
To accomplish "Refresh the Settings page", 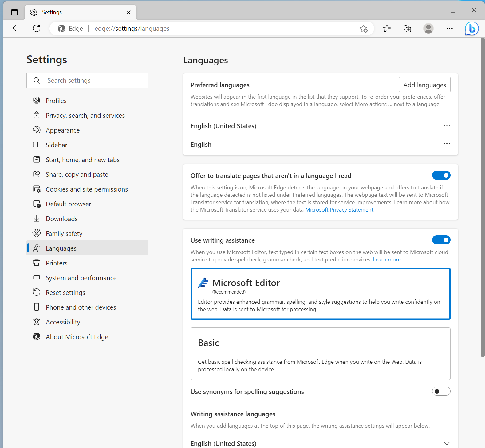I will pyautogui.click(x=37, y=29).
